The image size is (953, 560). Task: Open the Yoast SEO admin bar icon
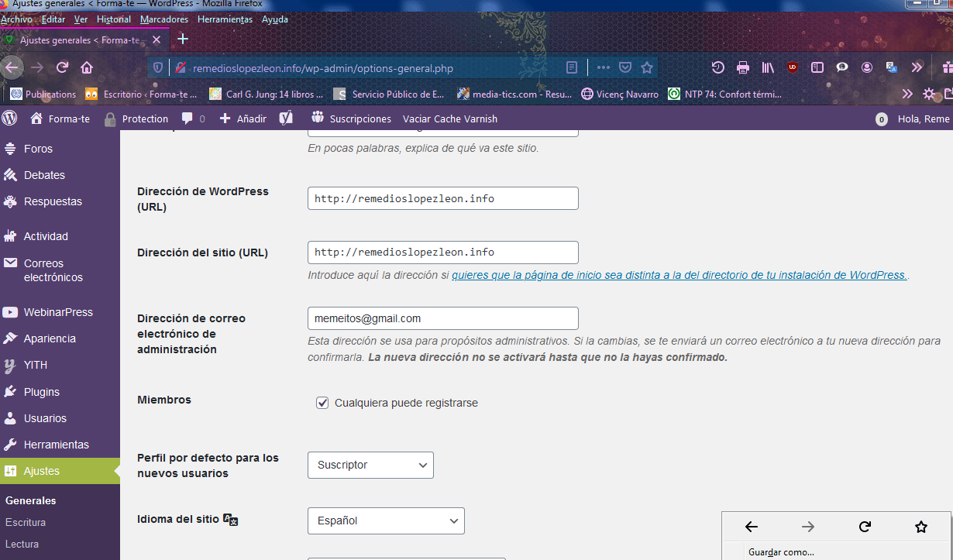[286, 118]
